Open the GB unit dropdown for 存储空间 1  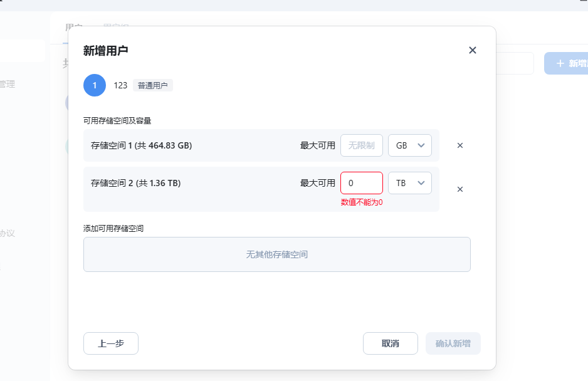(x=409, y=145)
